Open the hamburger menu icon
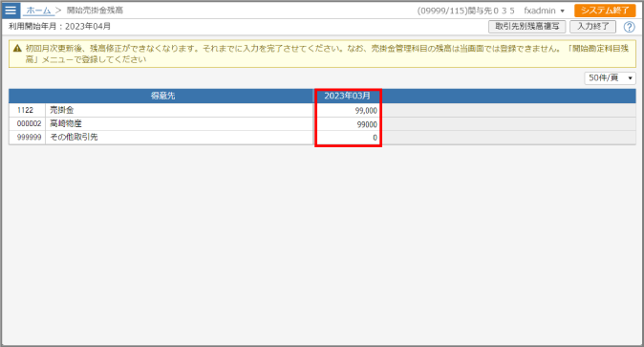 coord(11,11)
